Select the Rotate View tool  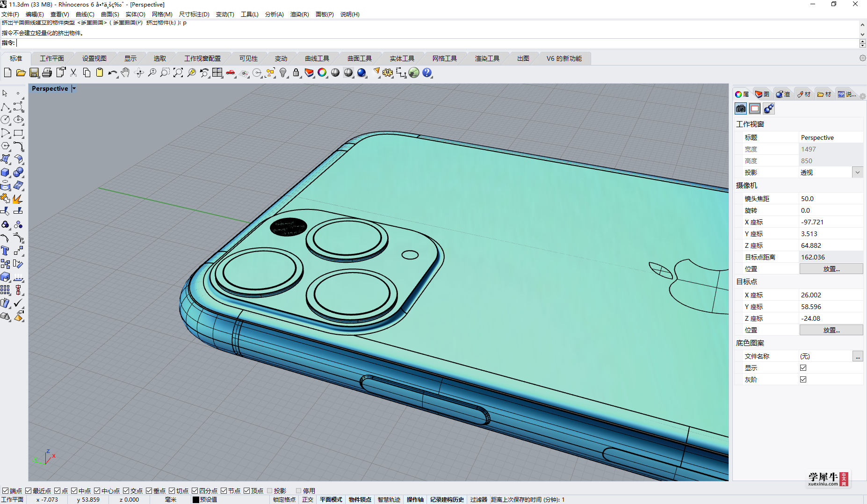(139, 72)
